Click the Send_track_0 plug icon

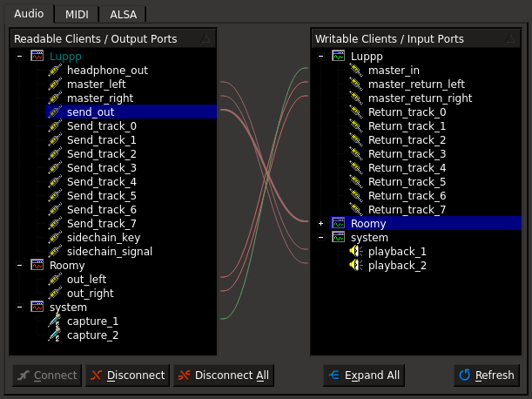55,126
